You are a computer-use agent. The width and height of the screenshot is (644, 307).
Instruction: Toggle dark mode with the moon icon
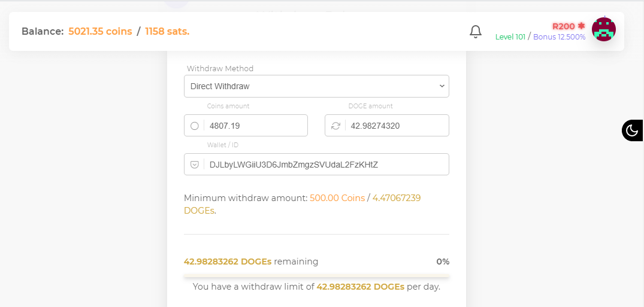click(631, 130)
